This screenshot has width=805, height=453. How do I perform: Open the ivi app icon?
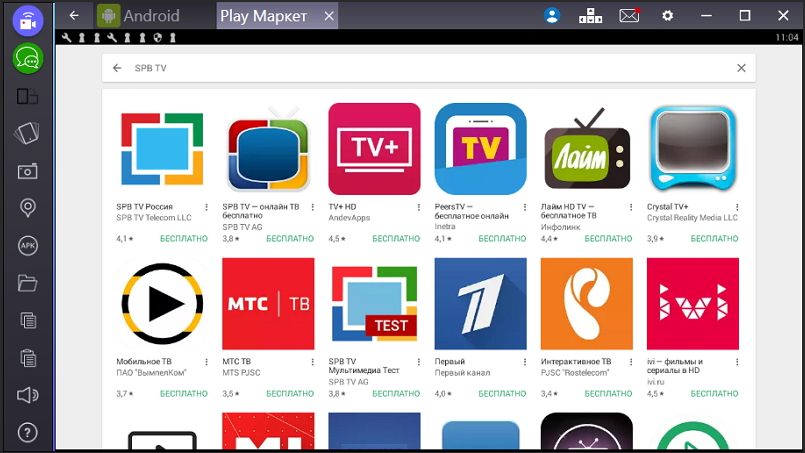[693, 304]
